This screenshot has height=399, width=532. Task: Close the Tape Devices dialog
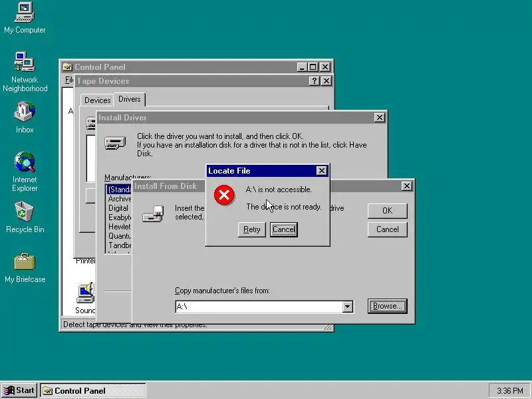(327, 81)
